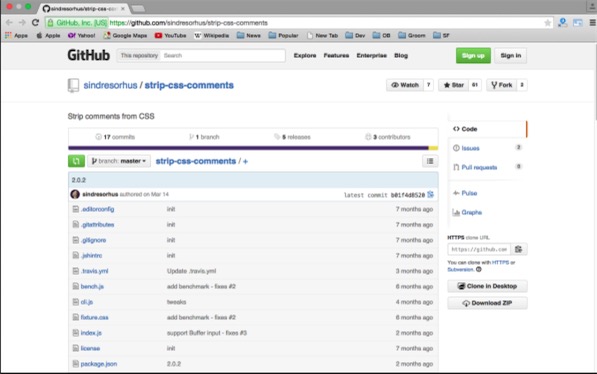Open Enterprise in the GitHub header
The height and width of the screenshot is (374, 597).
[372, 56]
